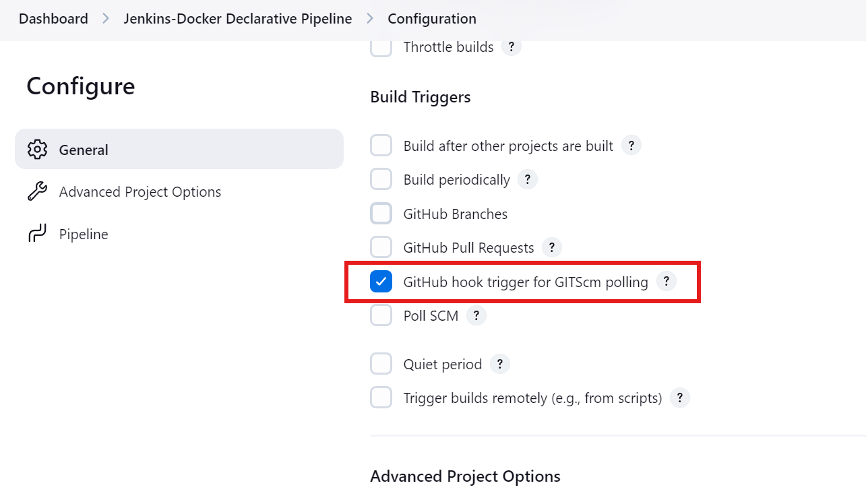Open Jenkins-Docker Declarative Pipeline breadcrumb
The width and height of the screenshot is (866, 504).
pos(238,19)
